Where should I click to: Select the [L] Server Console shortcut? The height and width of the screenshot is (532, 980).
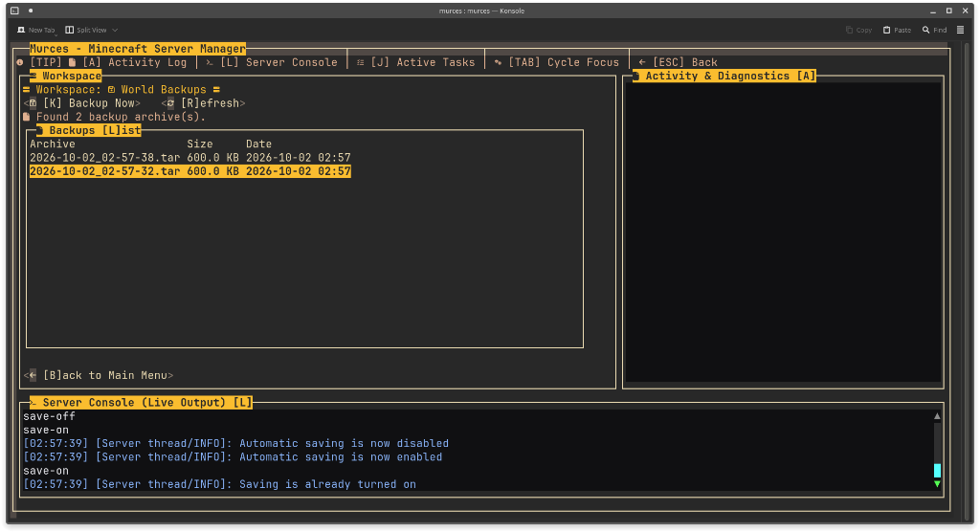(x=278, y=62)
